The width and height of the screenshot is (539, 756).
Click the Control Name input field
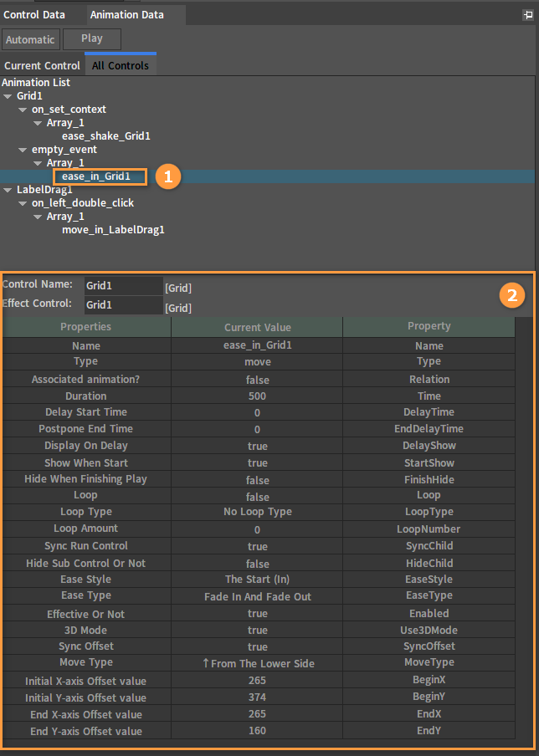123,286
